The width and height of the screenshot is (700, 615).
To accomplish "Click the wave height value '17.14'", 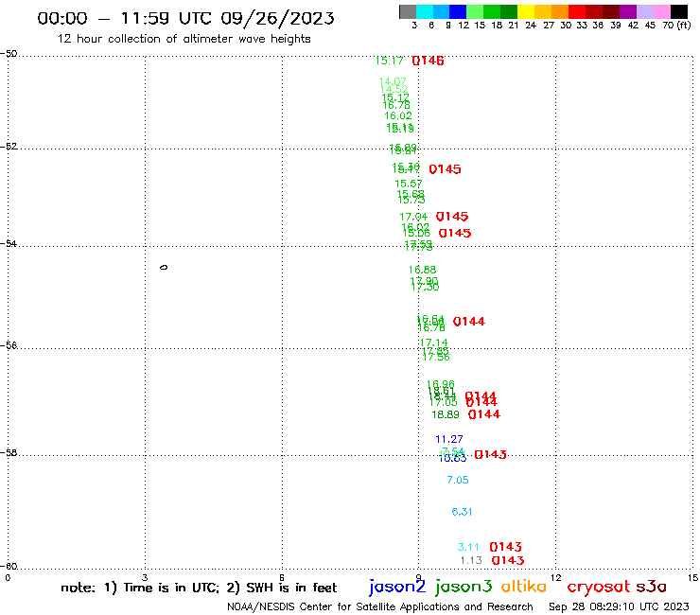I will coord(433,343).
